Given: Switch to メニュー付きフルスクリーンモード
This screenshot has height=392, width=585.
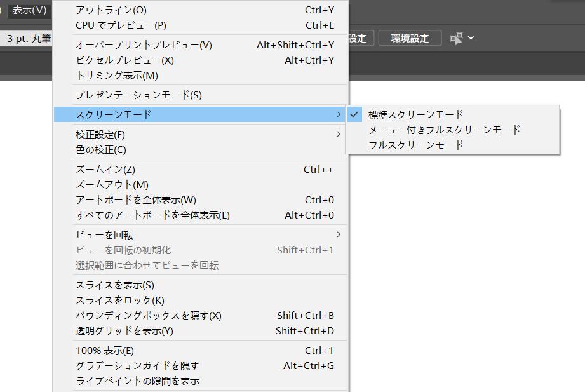Looking at the screenshot, I should [443, 129].
